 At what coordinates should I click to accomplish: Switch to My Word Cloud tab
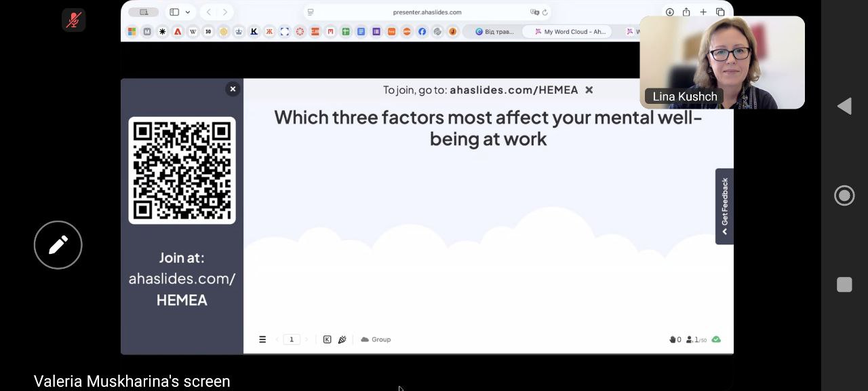coord(570,31)
